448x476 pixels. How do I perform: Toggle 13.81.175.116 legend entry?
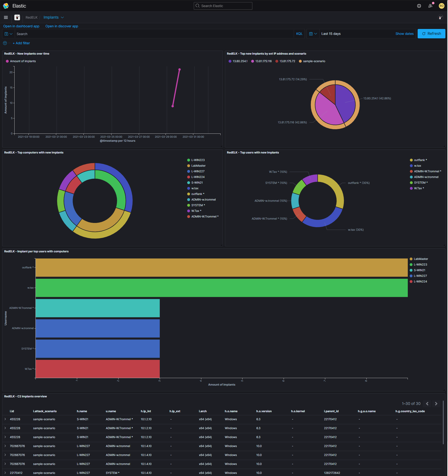262,61
